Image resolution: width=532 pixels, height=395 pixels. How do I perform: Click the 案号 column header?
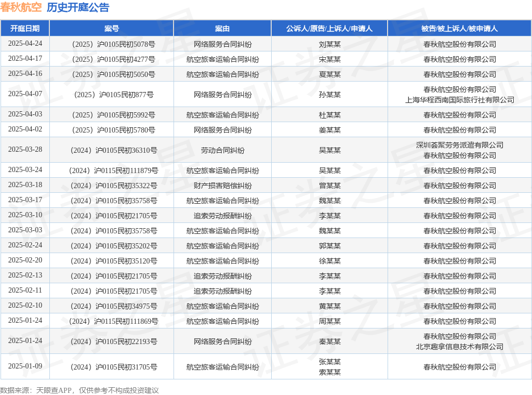point(112,29)
